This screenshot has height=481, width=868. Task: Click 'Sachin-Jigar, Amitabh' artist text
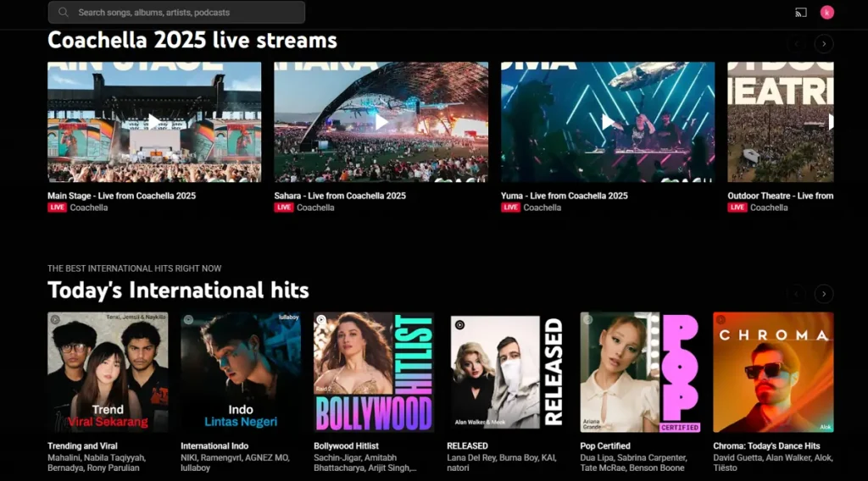click(355, 458)
